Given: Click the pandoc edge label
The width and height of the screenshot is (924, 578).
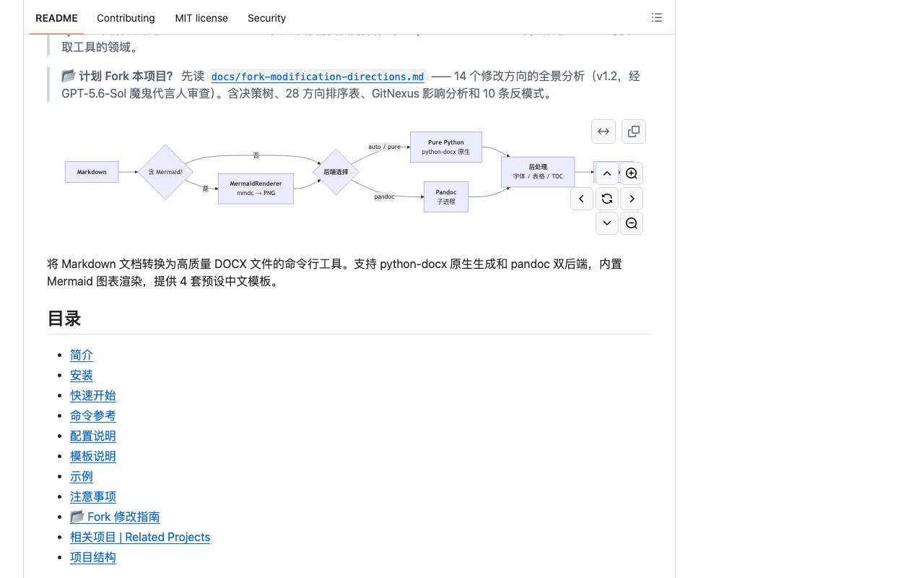Looking at the screenshot, I should [x=384, y=197].
